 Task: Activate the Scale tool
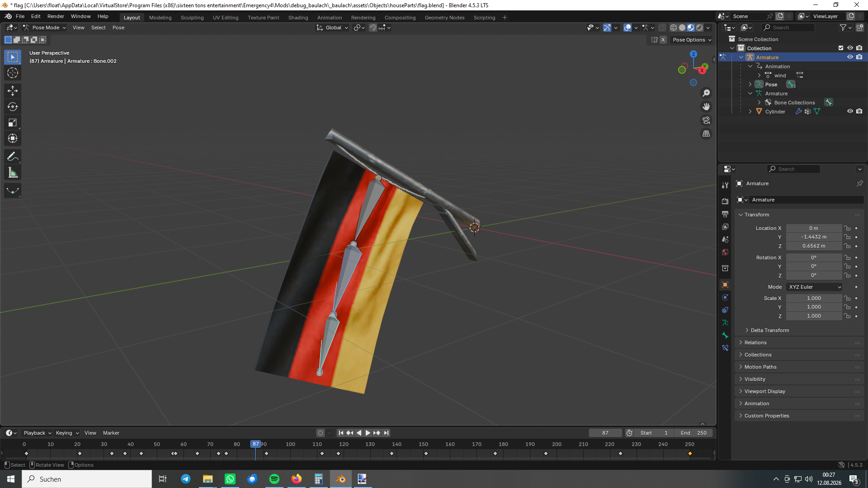pos(13,122)
